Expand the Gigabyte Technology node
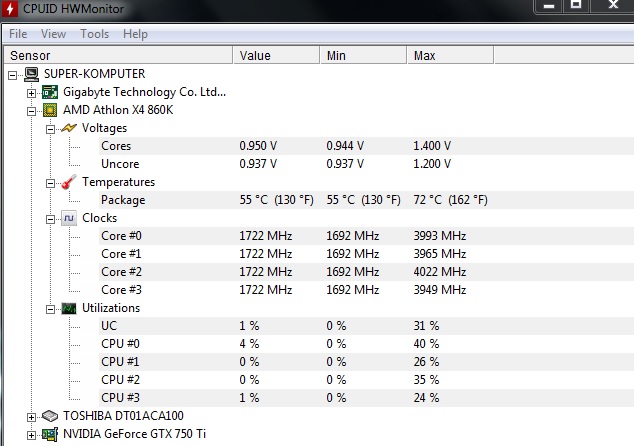The height and width of the screenshot is (446, 634). [x=32, y=93]
